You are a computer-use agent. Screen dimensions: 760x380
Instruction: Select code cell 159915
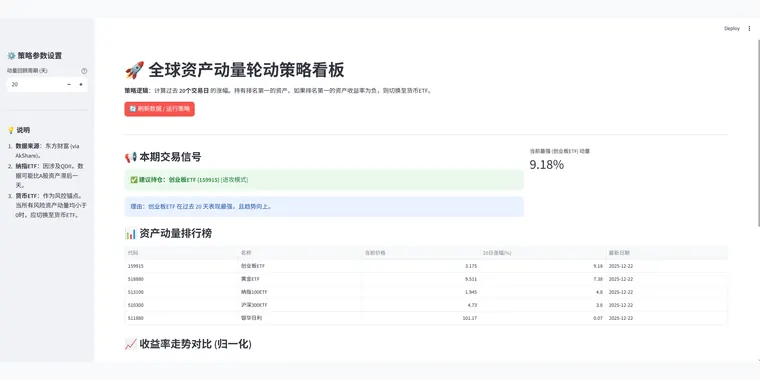(181, 266)
